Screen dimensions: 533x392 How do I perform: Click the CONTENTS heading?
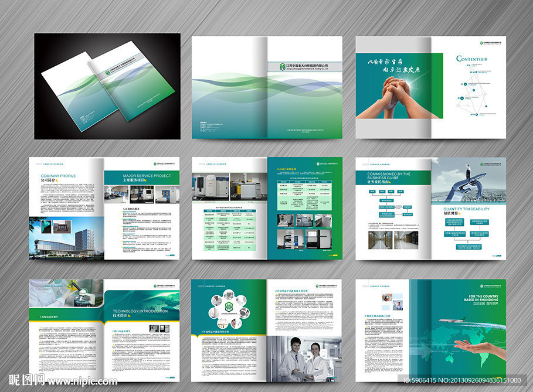(x=471, y=59)
